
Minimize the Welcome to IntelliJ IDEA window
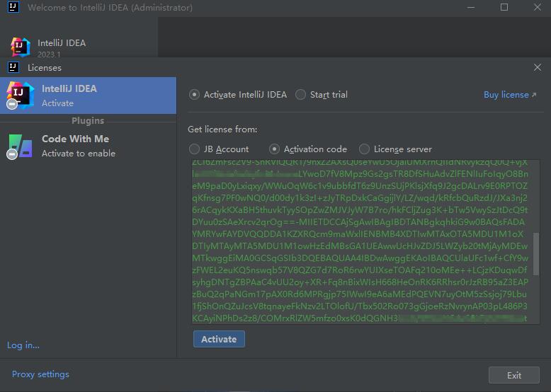tap(471, 7)
